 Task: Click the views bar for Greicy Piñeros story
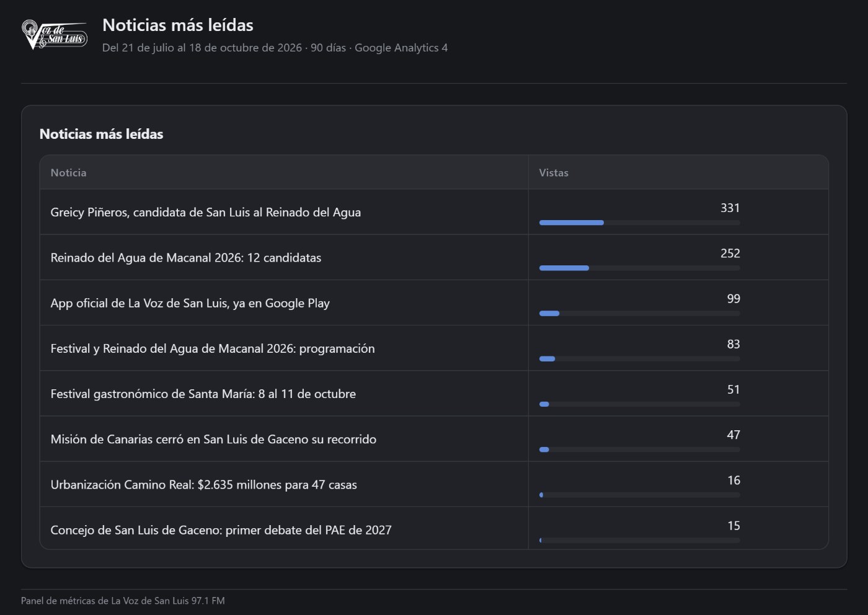coord(640,223)
